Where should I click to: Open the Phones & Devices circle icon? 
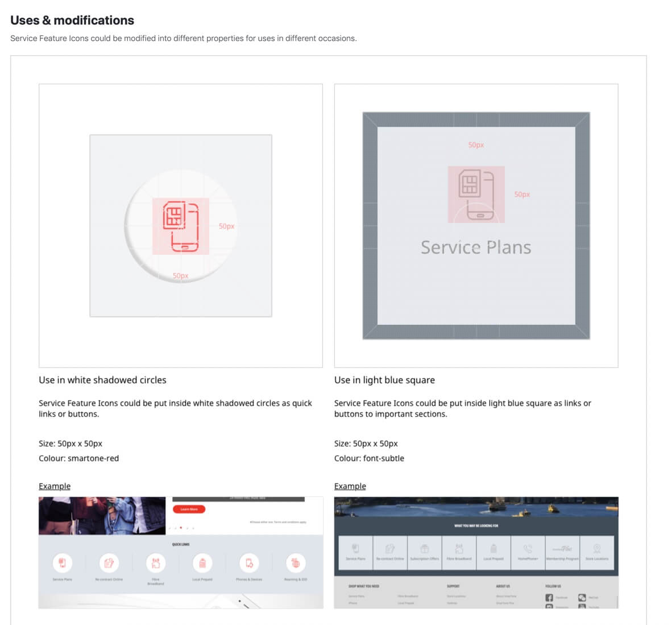249,563
